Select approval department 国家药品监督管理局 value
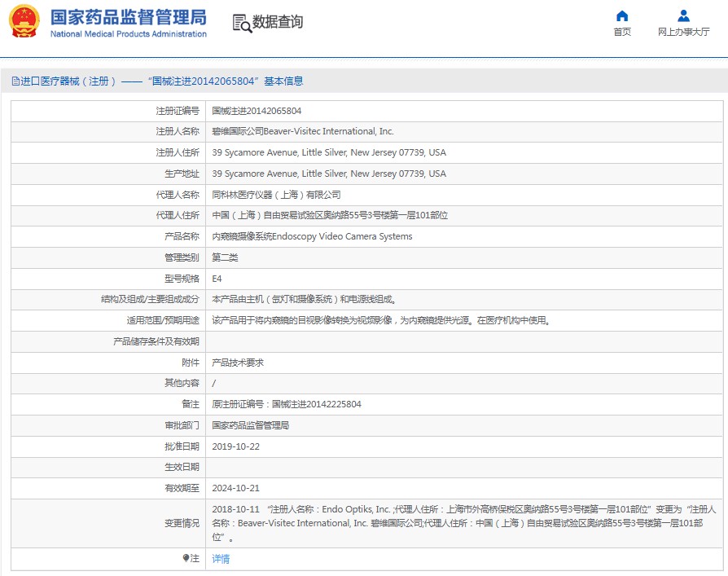 coord(251,425)
